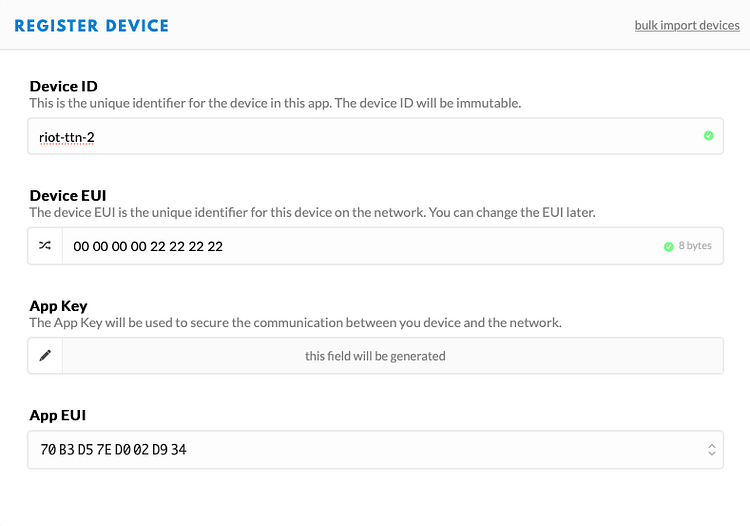Open the App EUI dropdown arrows
Viewport: 750px width, 526px height.
click(x=711, y=450)
